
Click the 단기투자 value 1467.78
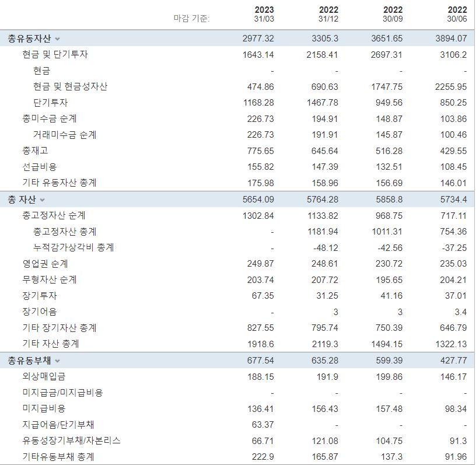(323, 103)
